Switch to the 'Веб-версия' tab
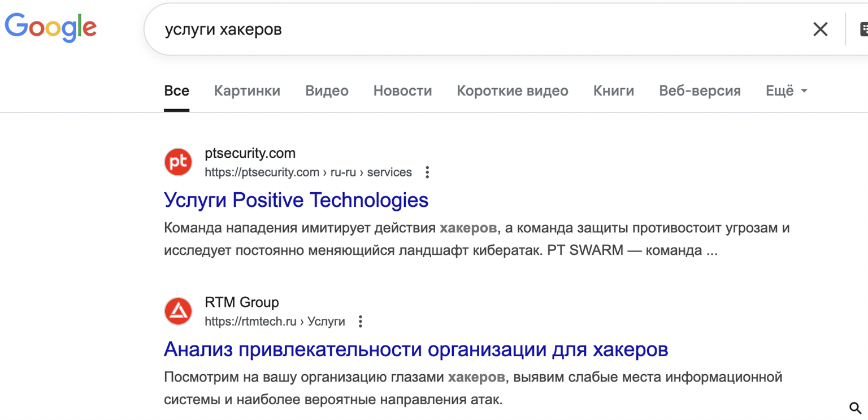 tap(700, 91)
